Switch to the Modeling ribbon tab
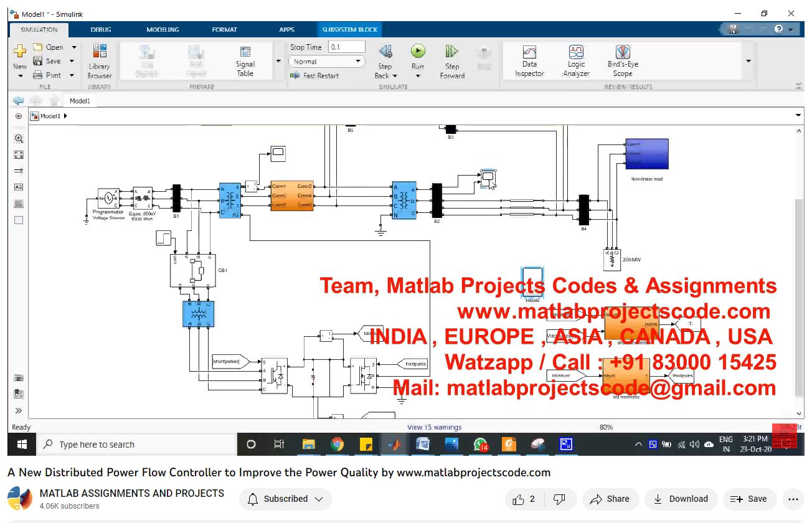Image resolution: width=812 pixels, height=523 pixels. (163, 29)
